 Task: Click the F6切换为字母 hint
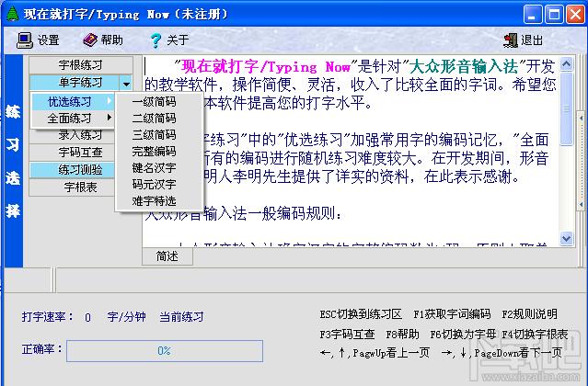click(463, 334)
